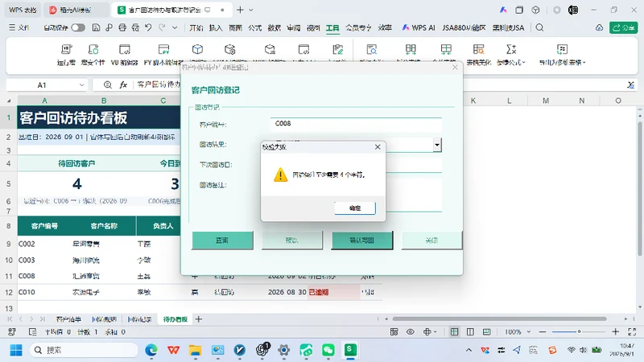644x362 pixels.
Task: Click the fx insert function icon
Action: tap(123, 85)
